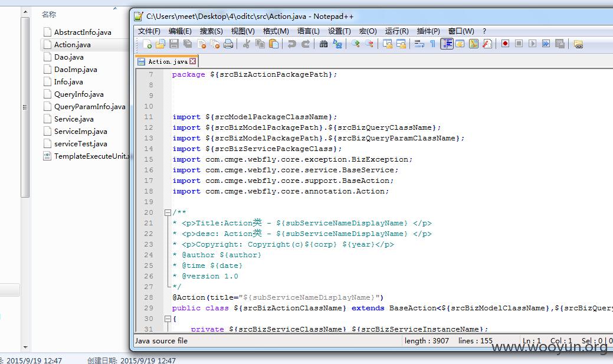Viewport: 613px width, 364px height.
Task: Open the 格式(M) menu
Action: click(276, 31)
